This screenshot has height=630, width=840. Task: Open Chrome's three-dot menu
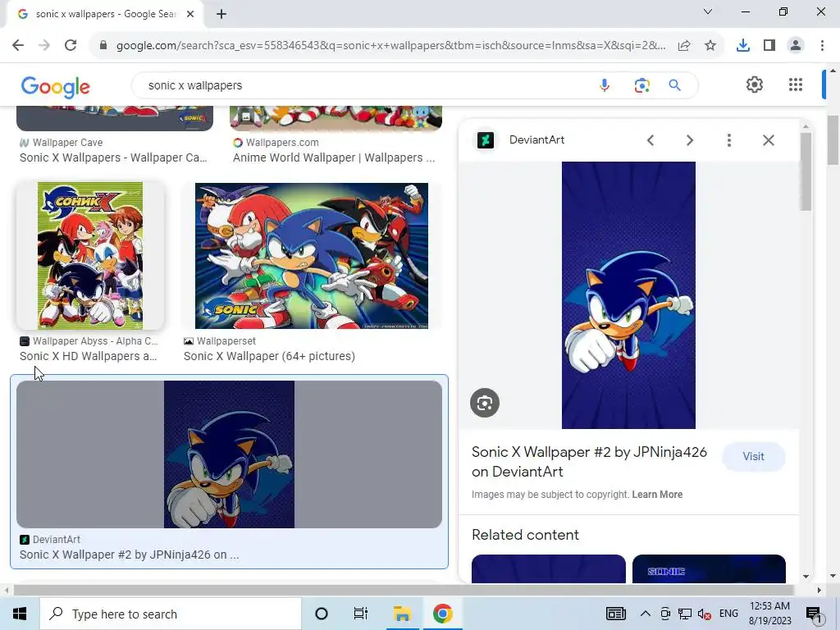point(822,46)
